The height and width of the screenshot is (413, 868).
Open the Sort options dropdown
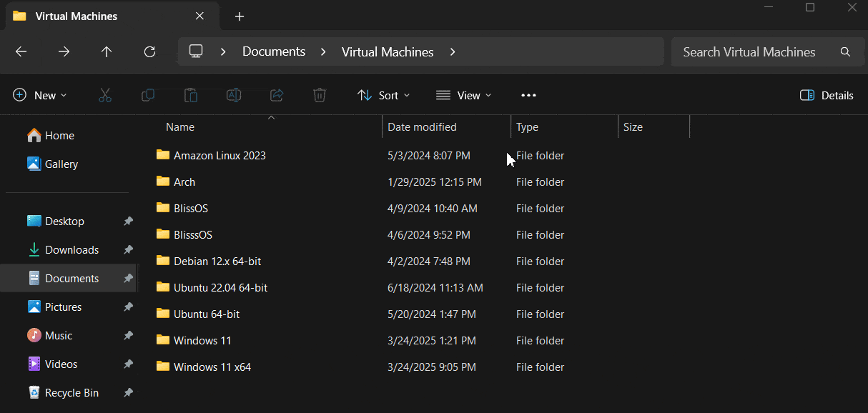tap(384, 95)
